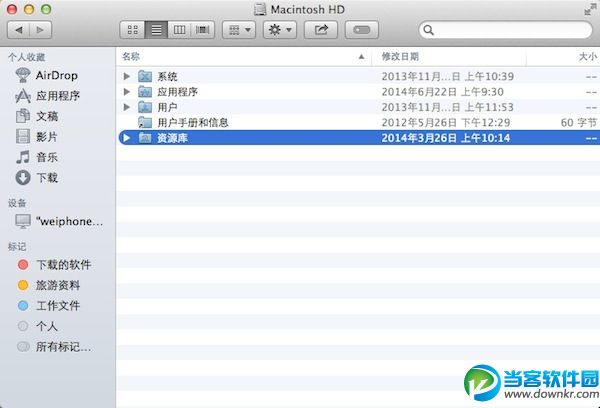Select the 系统 folder icon

pos(145,77)
